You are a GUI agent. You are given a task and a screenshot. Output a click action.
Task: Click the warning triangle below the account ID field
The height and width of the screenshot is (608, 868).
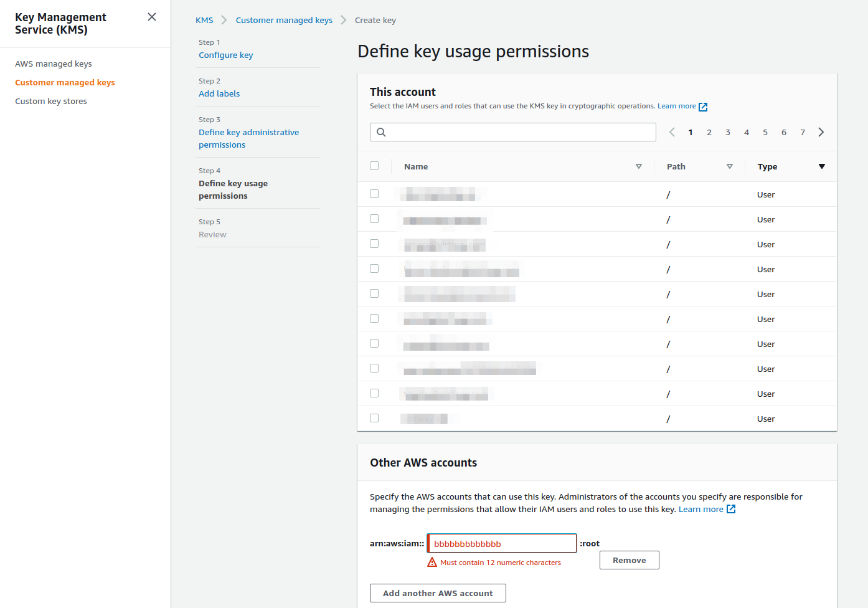pos(432,561)
